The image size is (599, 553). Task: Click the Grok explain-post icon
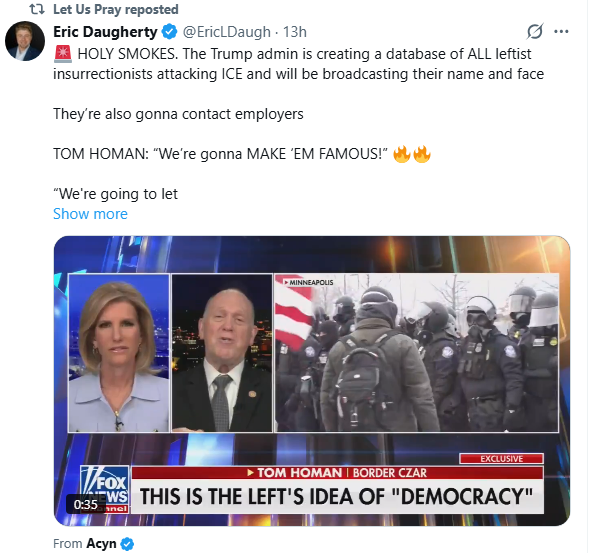pos(535,32)
